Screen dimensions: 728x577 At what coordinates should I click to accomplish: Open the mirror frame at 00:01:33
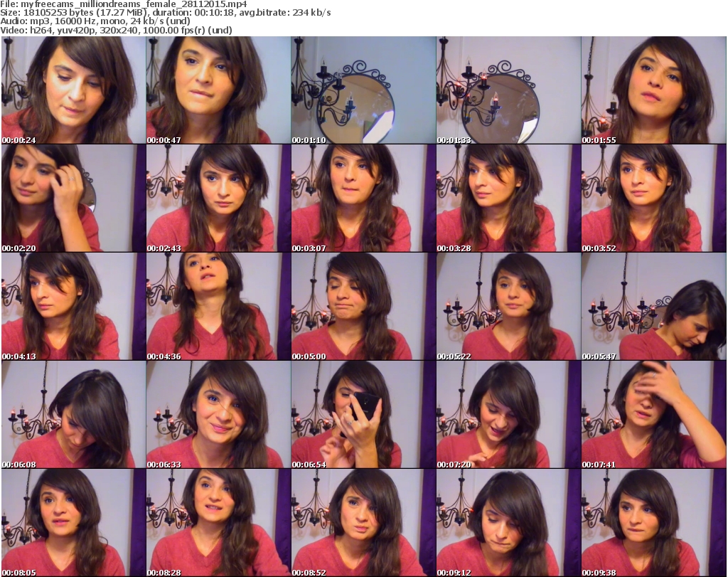508,90
